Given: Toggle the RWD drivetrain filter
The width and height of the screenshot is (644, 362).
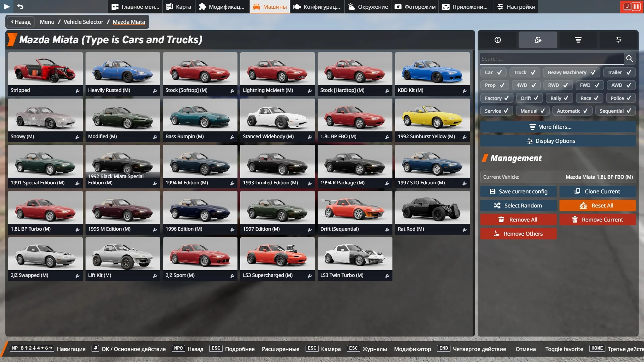Looking at the screenshot, I should 558,85.
